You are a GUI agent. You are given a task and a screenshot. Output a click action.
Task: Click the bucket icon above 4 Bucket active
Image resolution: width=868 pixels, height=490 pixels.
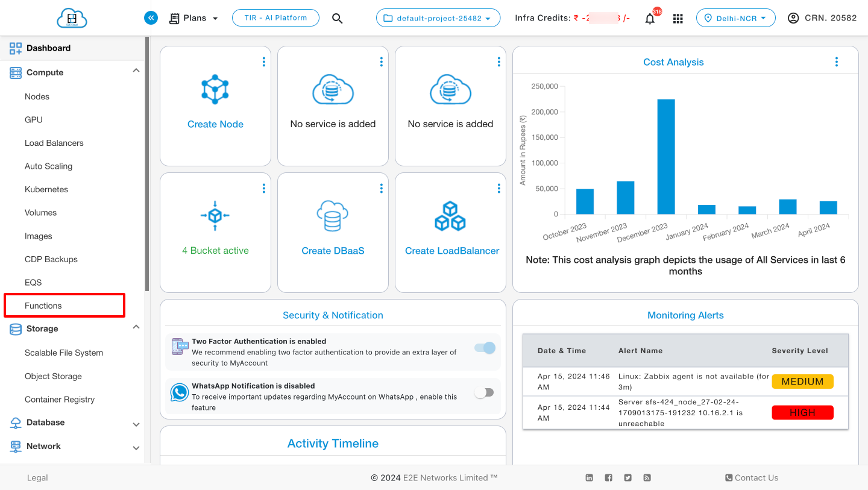[215, 215]
